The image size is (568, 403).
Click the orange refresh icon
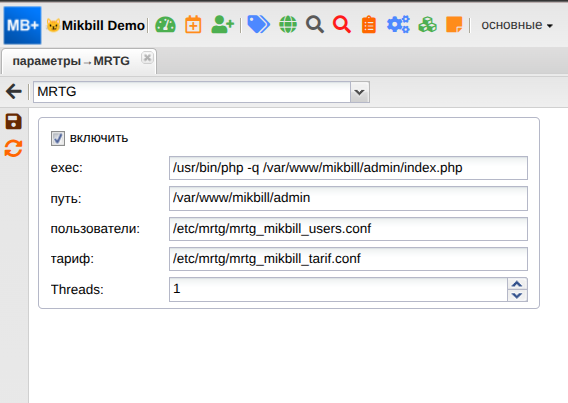point(13,148)
